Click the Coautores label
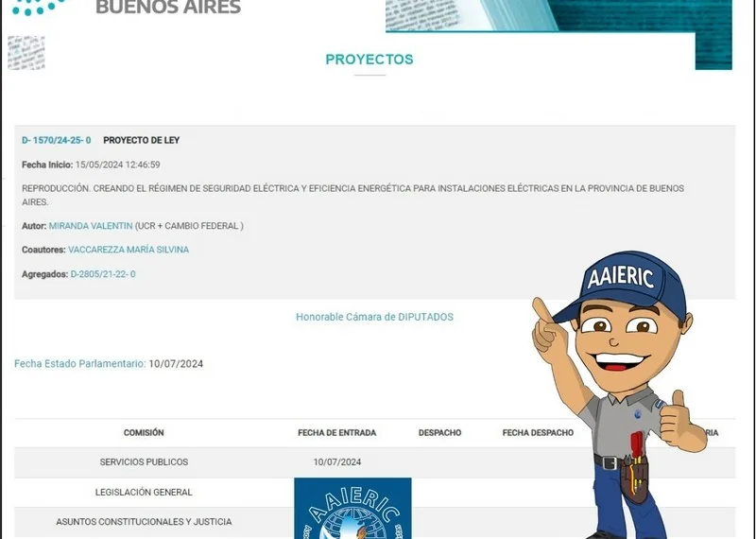This screenshot has width=756, height=539. (x=43, y=250)
